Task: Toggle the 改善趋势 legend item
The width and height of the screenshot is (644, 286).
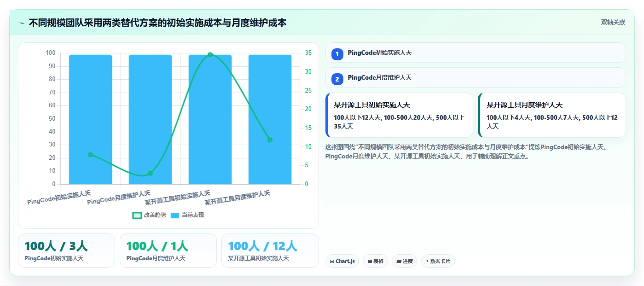Action: [149, 215]
